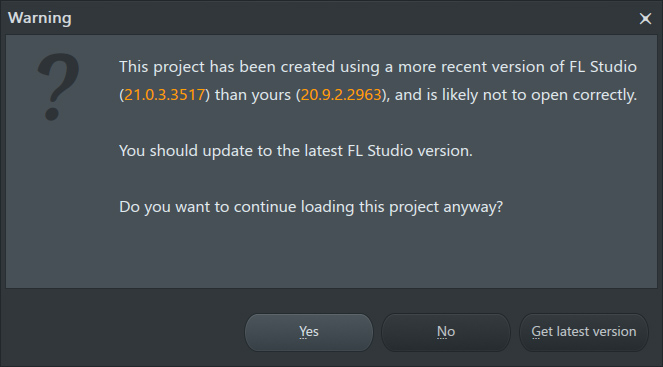
Task: Click the 'You should update' message line
Action: coord(296,151)
